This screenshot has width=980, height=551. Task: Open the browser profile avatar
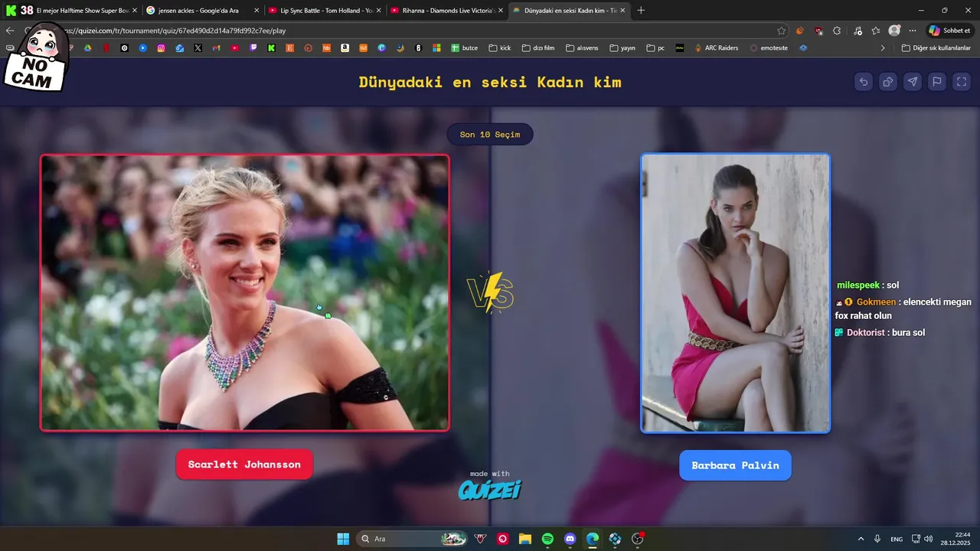[x=894, y=31]
